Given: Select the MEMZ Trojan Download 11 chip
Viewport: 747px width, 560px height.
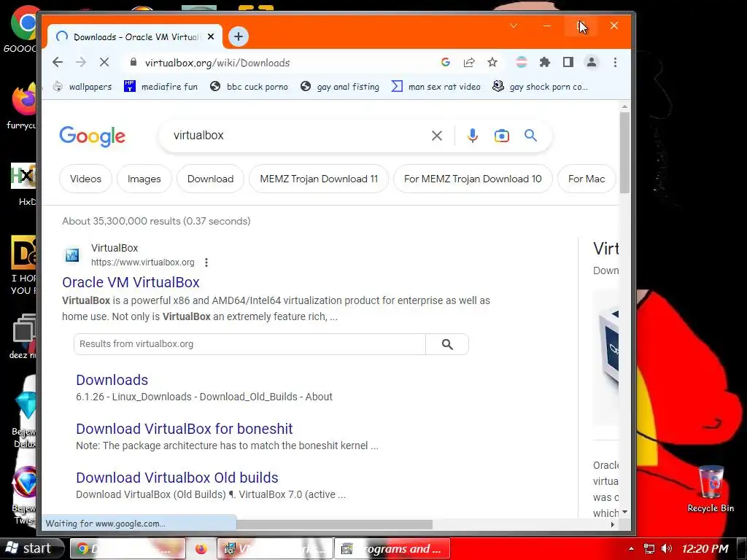Looking at the screenshot, I should 319,179.
